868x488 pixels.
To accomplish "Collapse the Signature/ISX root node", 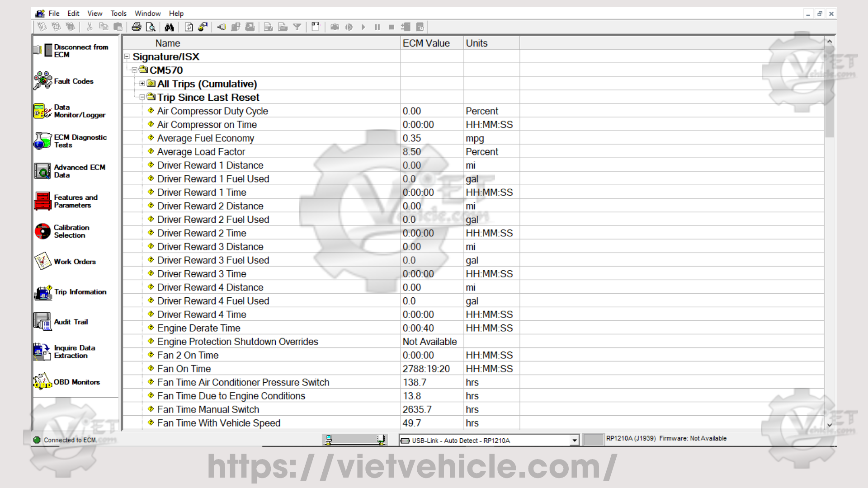I will tap(127, 56).
